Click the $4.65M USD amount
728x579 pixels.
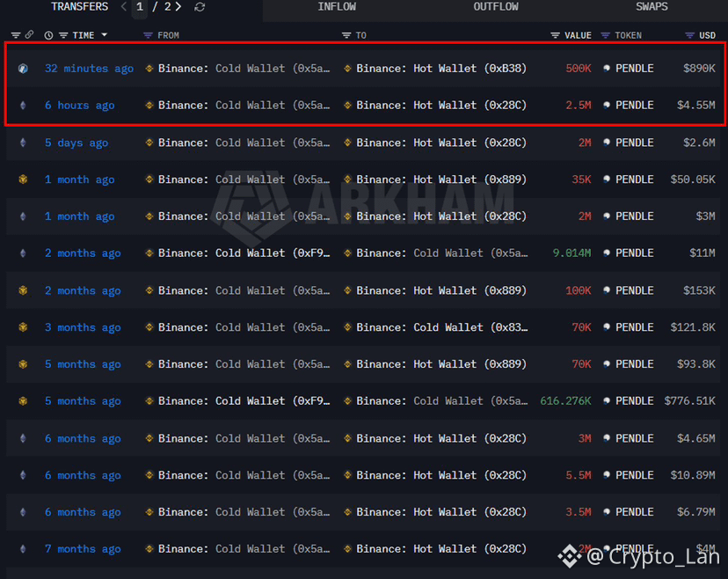[x=696, y=438]
